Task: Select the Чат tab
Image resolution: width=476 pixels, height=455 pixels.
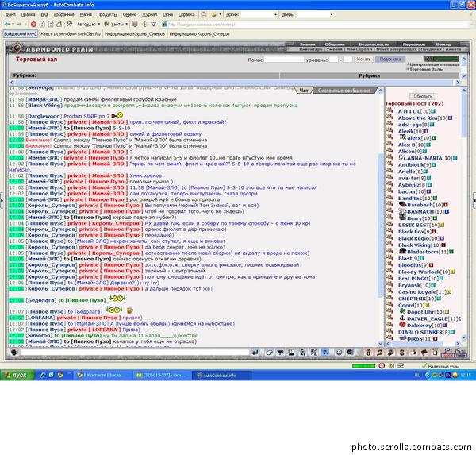Action: tap(304, 91)
